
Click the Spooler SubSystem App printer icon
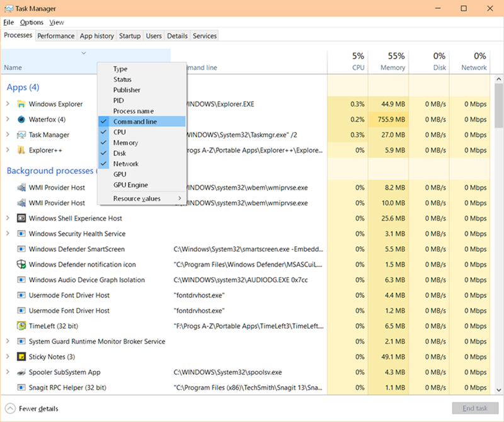tap(21, 372)
